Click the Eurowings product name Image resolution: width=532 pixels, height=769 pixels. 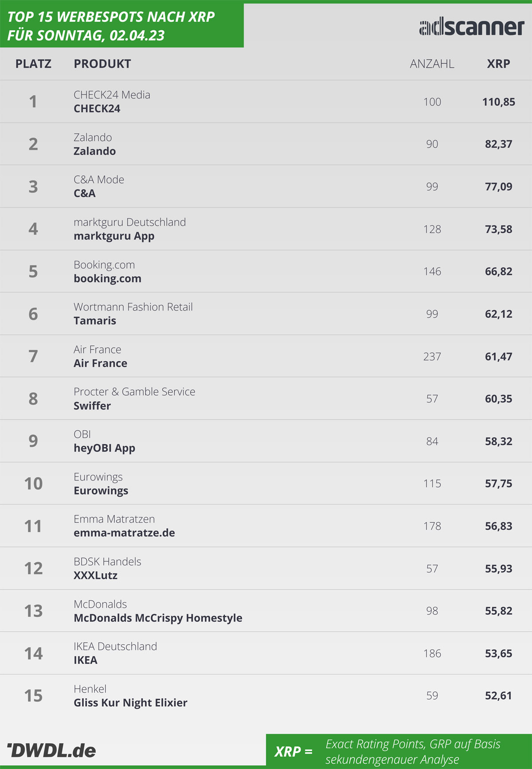[101, 491]
